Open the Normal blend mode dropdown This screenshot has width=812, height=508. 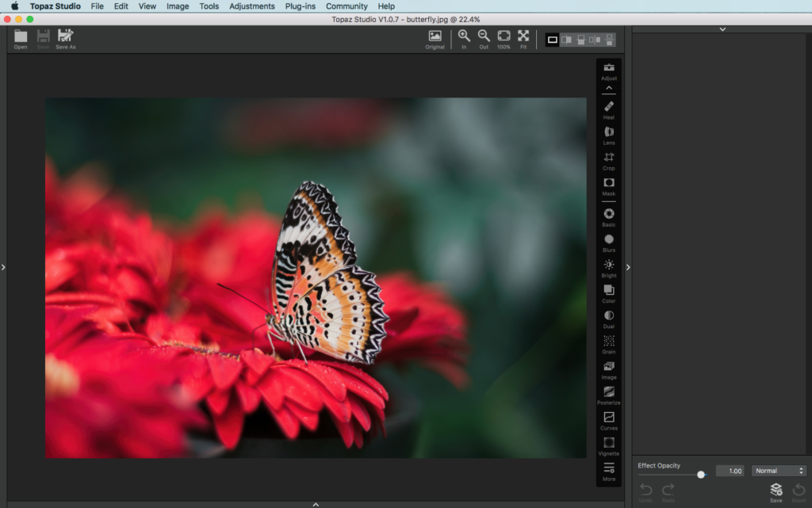click(x=779, y=471)
